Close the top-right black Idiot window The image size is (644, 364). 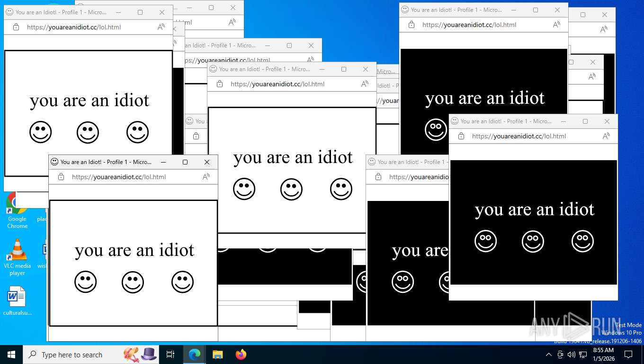[557, 10]
